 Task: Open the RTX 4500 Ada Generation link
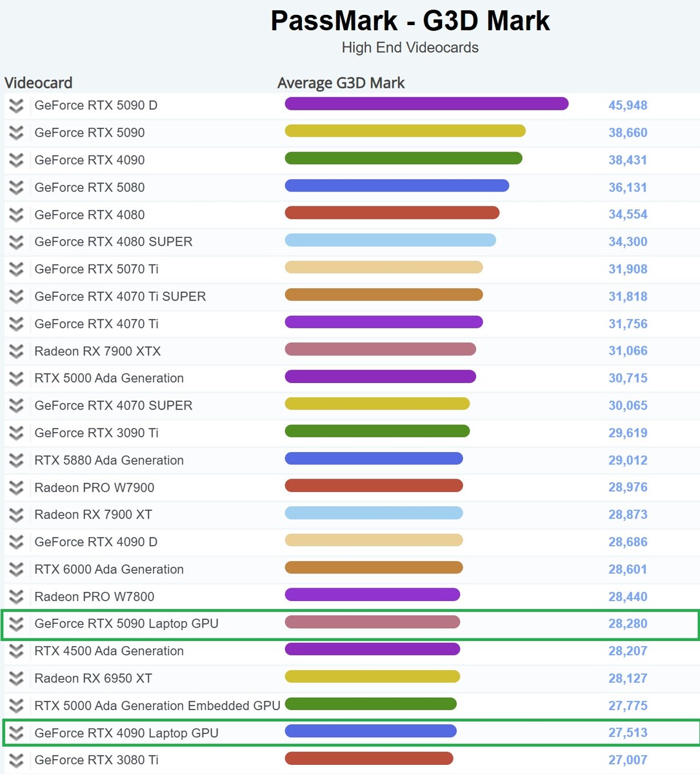point(109,651)
